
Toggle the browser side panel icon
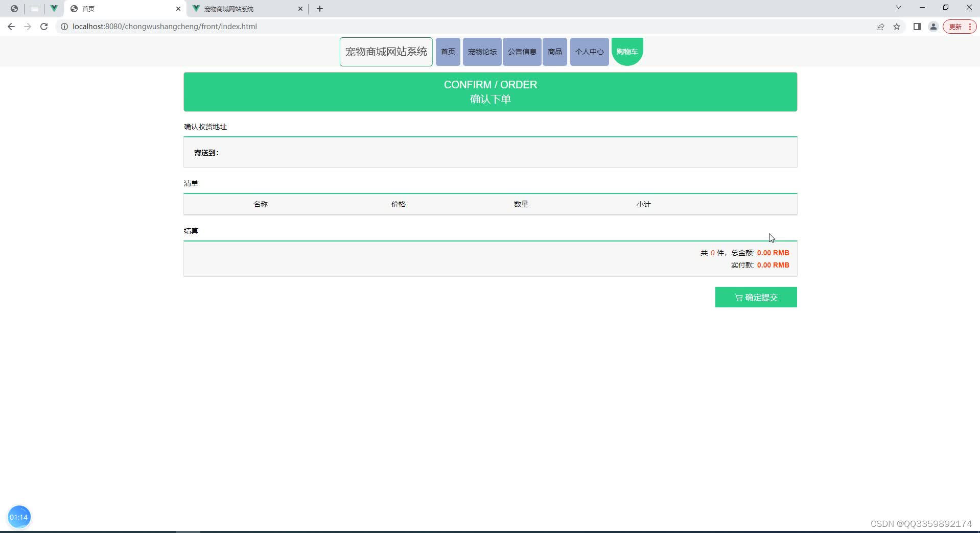pyautogui.click(x=917, y=27)
